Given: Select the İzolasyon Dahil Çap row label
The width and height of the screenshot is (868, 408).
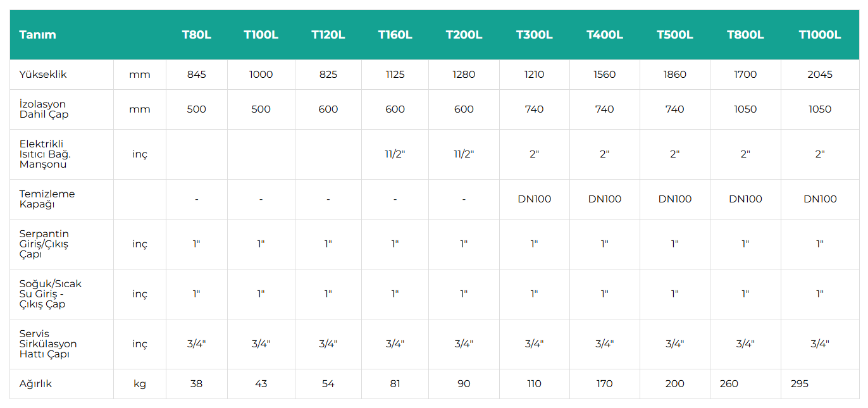Looking at the screenshot, I should (44, 109).
